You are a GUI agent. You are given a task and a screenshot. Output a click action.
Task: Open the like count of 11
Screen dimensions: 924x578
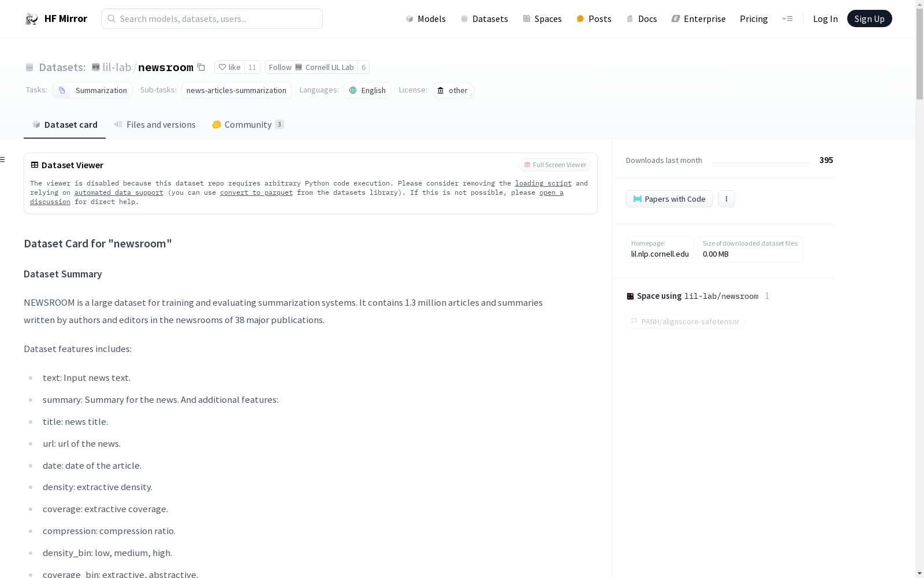252,67
